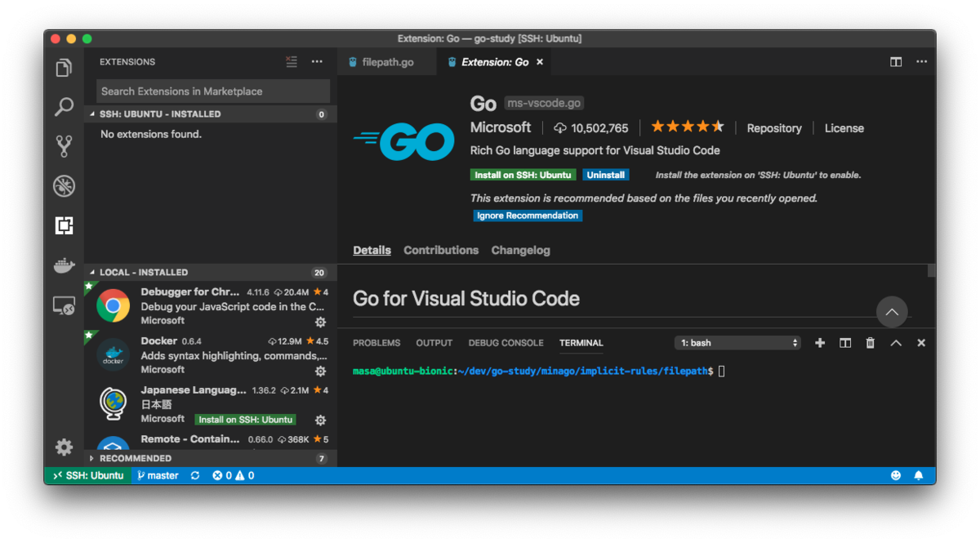The height and width of the screenshot is (543, 980).
Task: Select the Debugger for Chrome extension entry
Action: pos(210,306)
